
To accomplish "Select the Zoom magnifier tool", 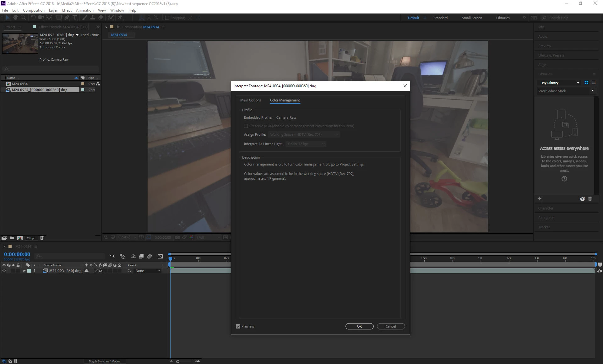I will (x=23, y=18).
